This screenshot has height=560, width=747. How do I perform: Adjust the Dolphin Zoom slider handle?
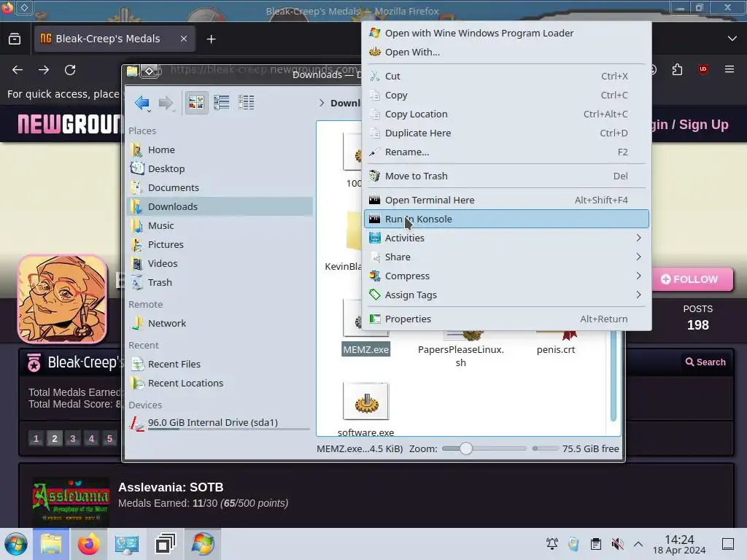click(466, 448)
